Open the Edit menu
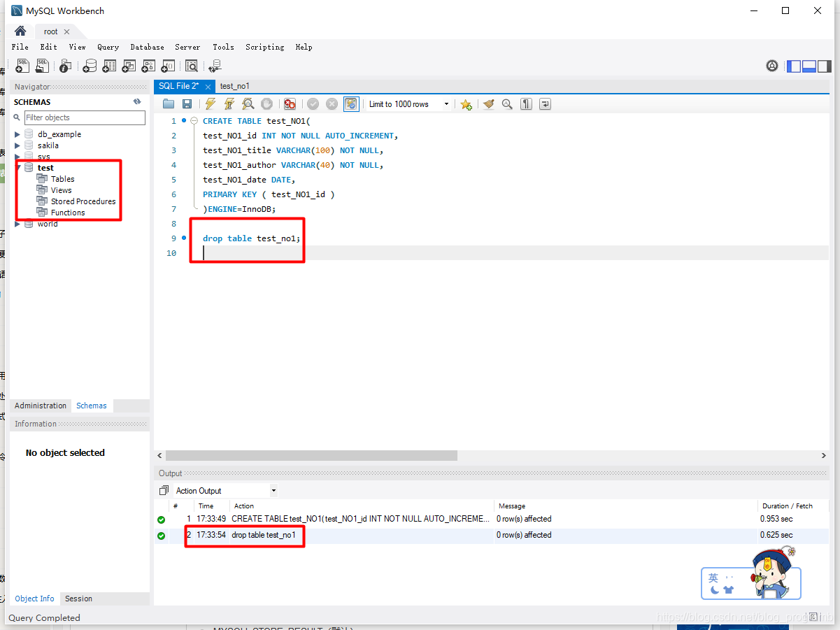Viewport: 840px width, 630px height. 49,47
